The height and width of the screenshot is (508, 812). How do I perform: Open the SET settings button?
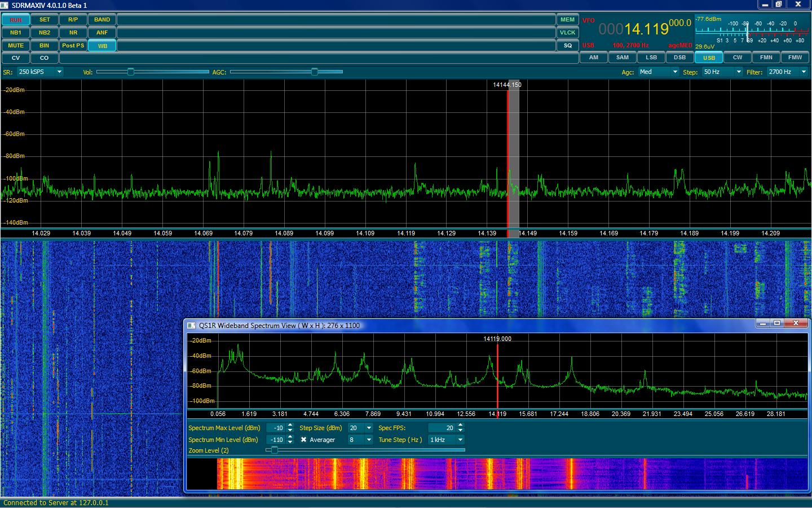tap(45, 20)
